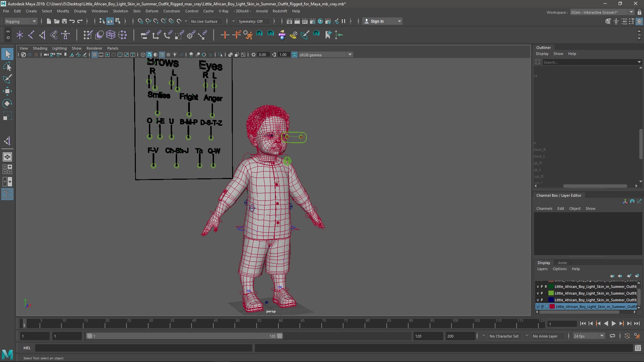Click the HumanIK skeleton shelf icon
644x362 pixels.
tap(65, 35)
